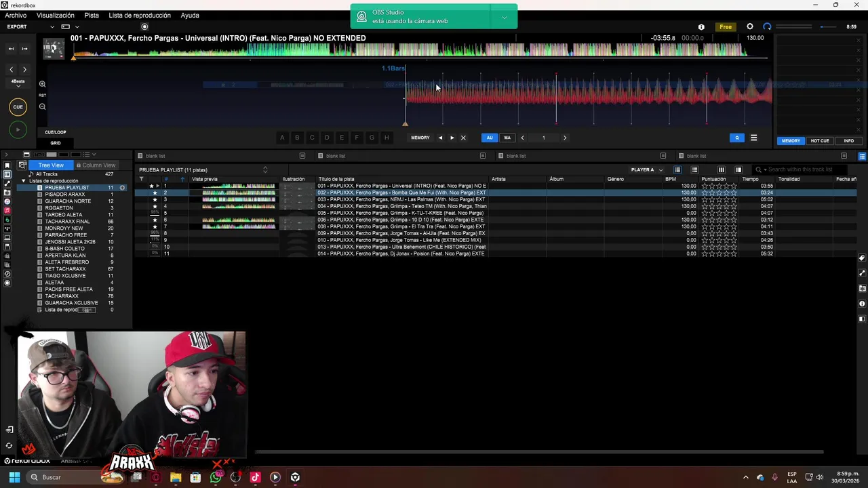Open File Explorer from the taskbar

pos(176,477)
